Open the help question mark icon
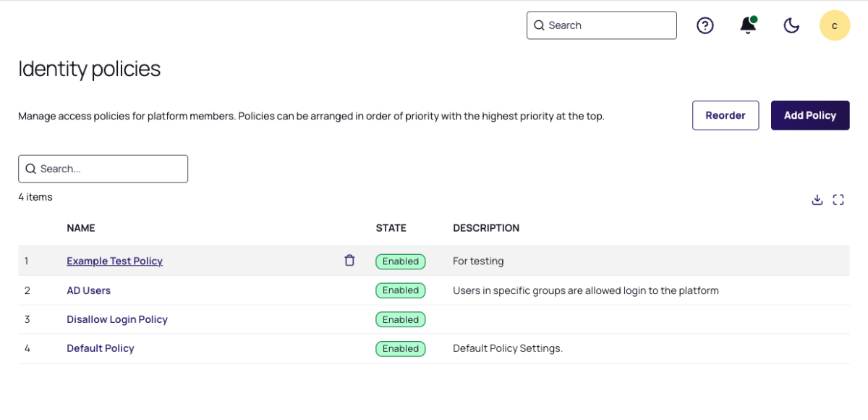 (x=705, y=25)
